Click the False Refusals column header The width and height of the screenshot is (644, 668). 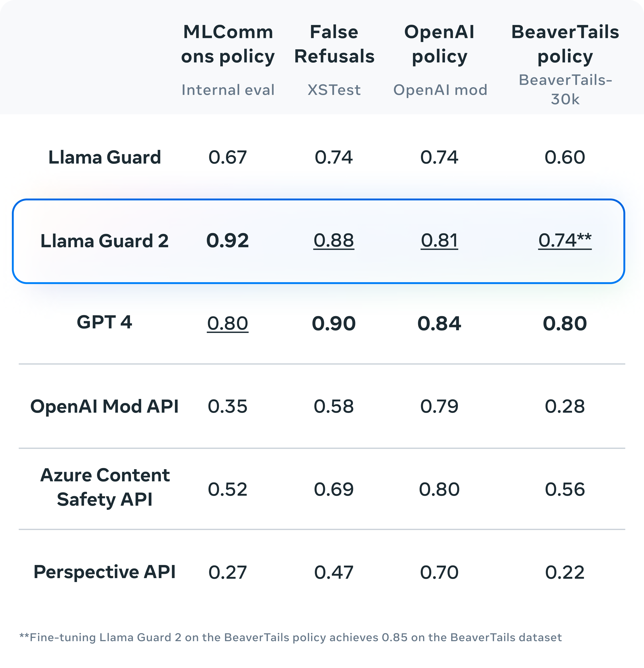pyautogui.click(x=334, y=44)
